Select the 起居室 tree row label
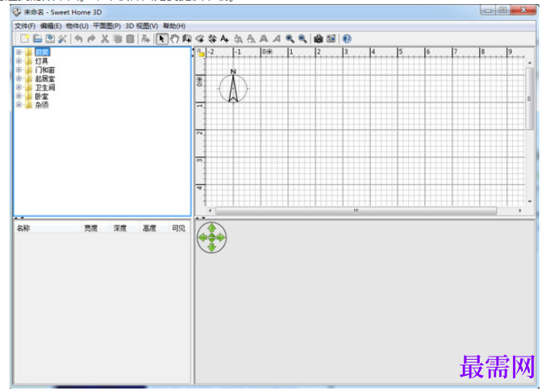Screen dimensions: 550x392 pos(45,78)
